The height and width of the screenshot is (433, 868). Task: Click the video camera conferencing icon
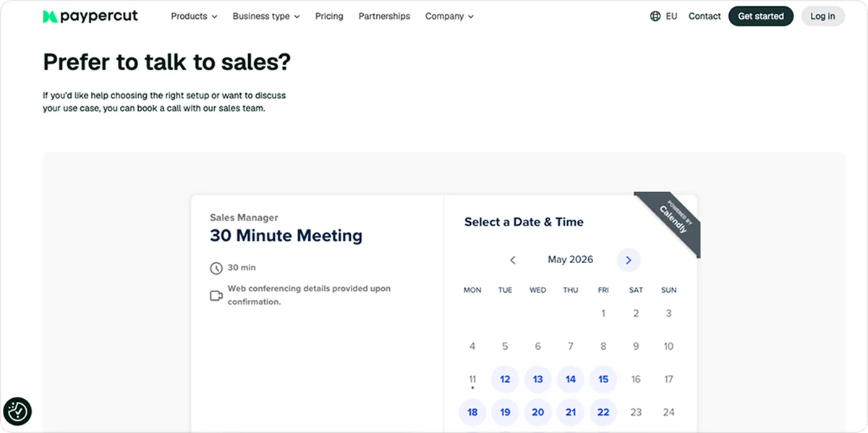216,296
